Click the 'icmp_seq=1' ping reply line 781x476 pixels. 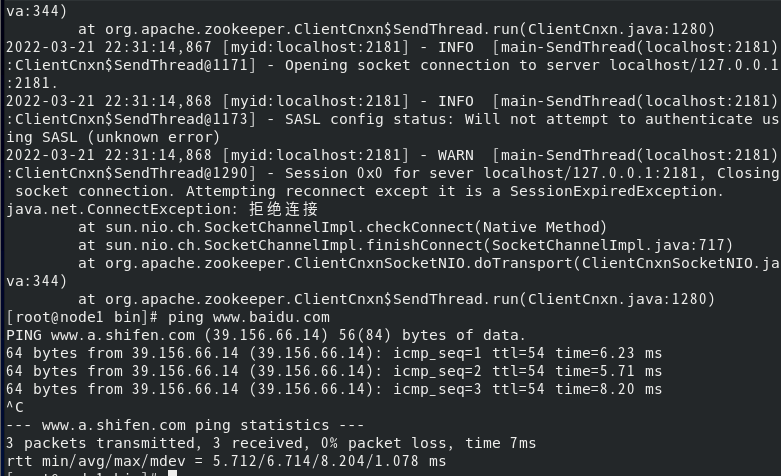point(334,353)
